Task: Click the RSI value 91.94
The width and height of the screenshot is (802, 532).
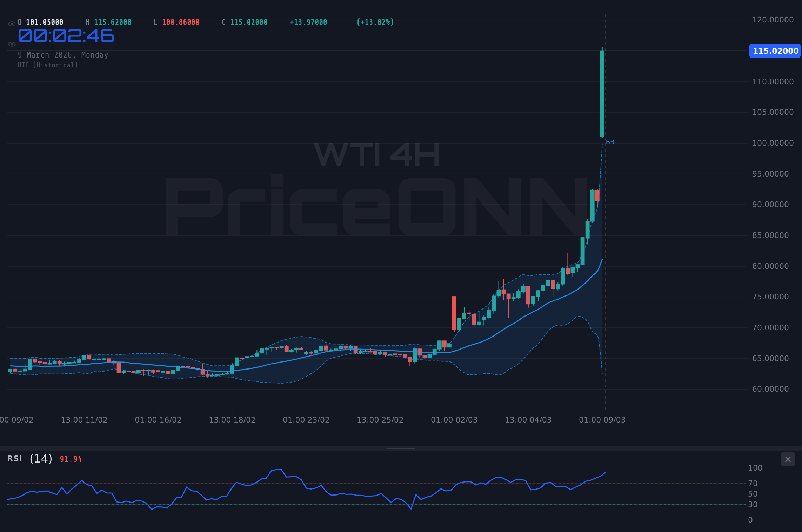Action: point(71,459)
